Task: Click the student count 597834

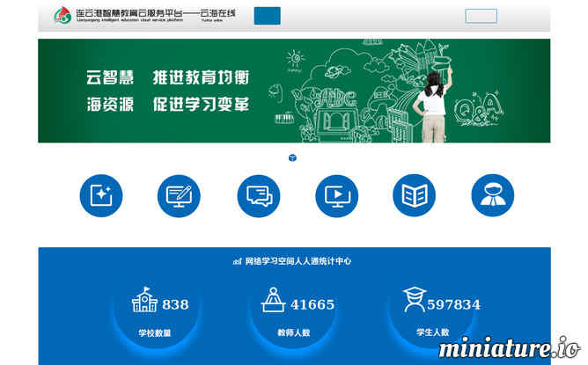Action: coord(453,304)
